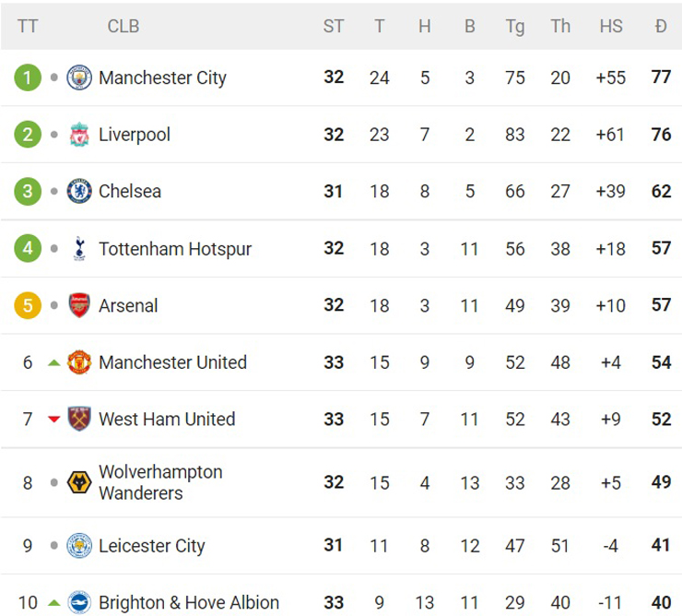Click the Leicester City crest icon
Screen dimensions: 682x616
(x=80, y=546)
